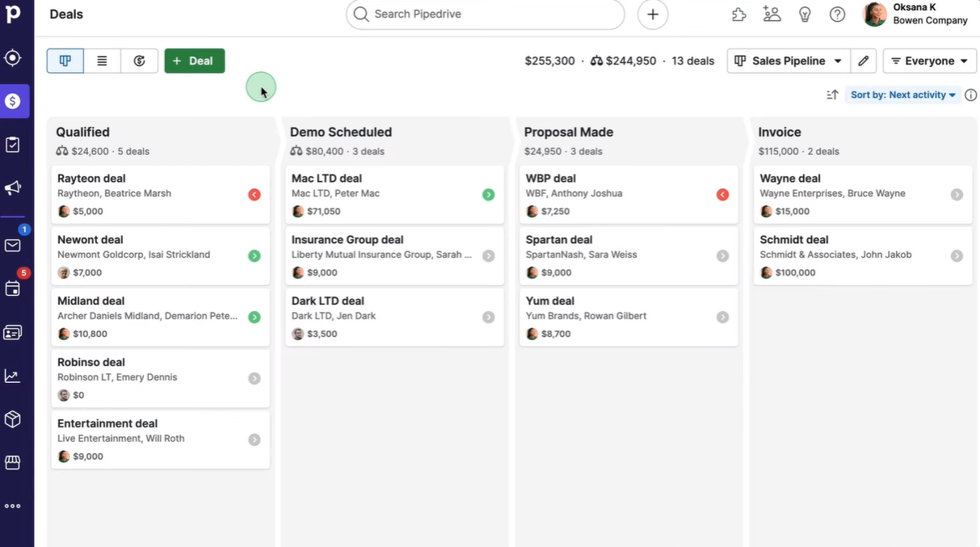Toggle the sort direction arrow icon
The width and height of the screenshot is (980, 547).
pos(832,95)
